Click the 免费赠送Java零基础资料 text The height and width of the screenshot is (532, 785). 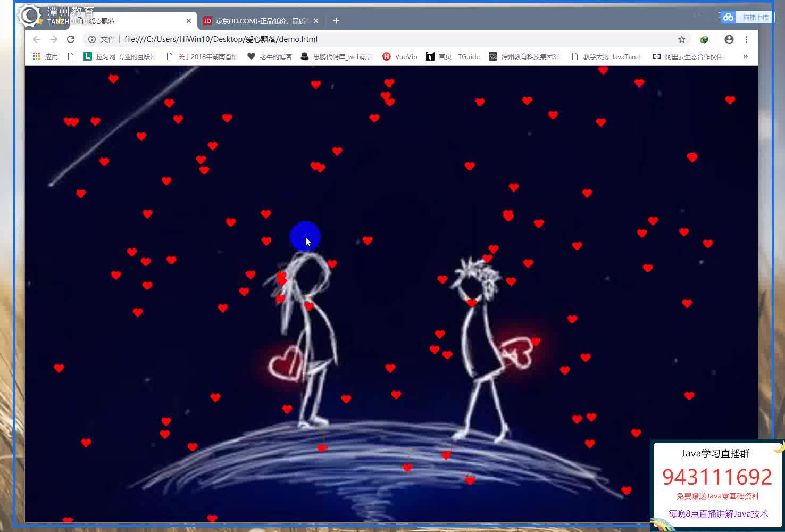(x=717, y=496)
